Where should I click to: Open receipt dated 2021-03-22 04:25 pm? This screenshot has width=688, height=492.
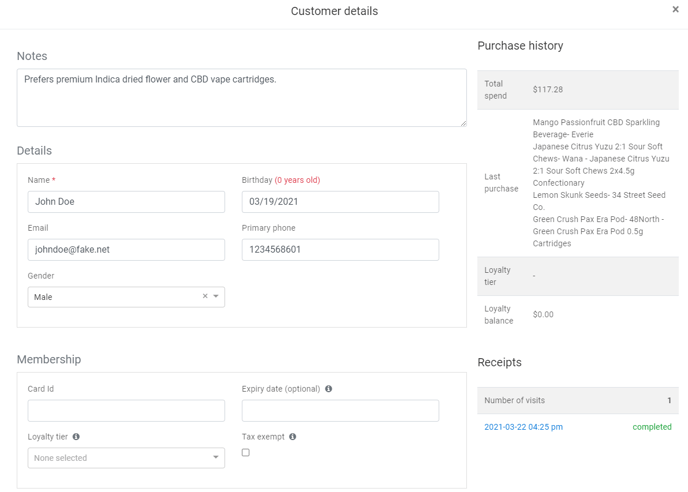tap(523, 427)
